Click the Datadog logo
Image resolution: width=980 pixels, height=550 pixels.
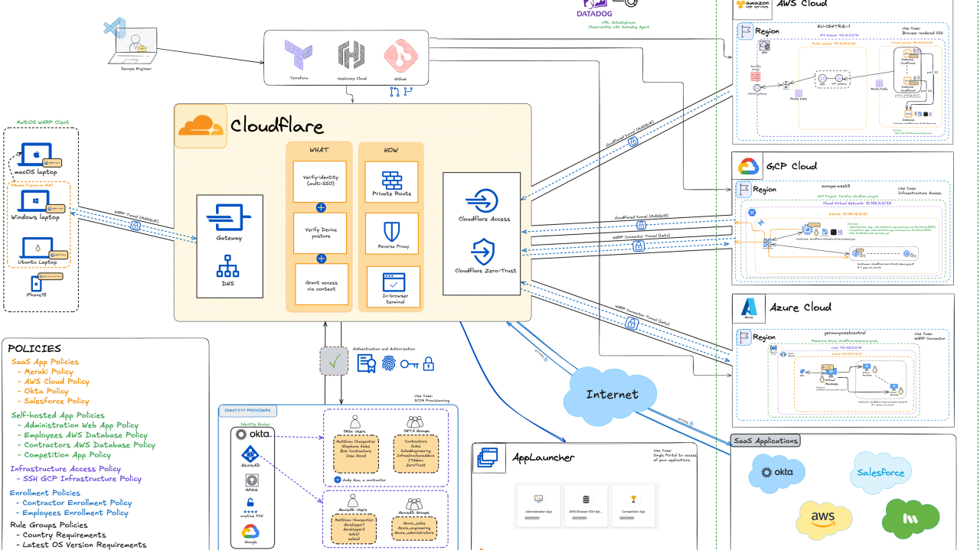(x=596, y=9)
